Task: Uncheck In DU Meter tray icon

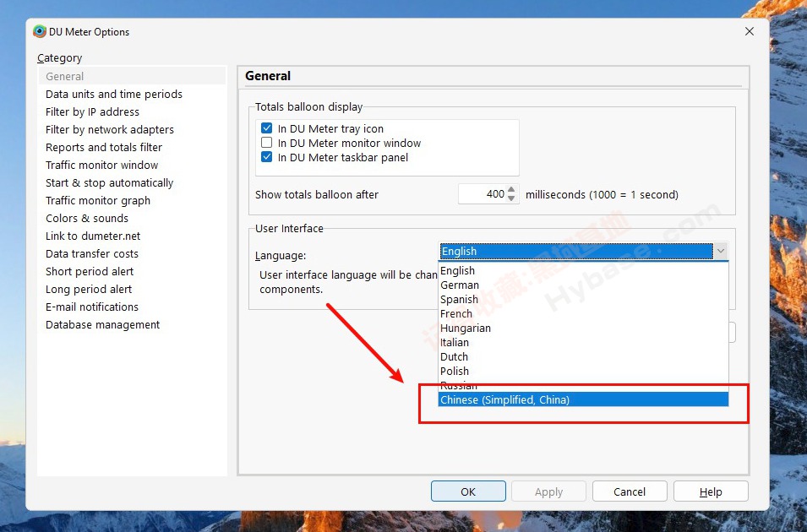Action: click(x=267, y=129)
